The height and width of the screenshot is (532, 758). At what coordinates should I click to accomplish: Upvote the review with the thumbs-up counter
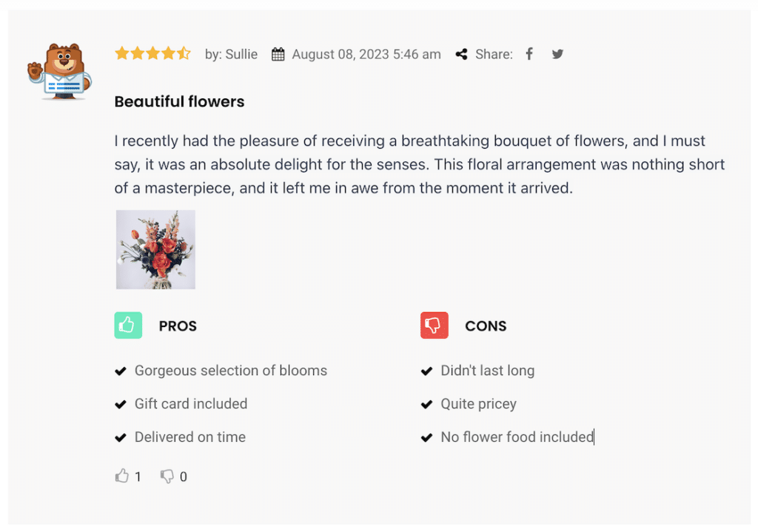click(123, 477)
